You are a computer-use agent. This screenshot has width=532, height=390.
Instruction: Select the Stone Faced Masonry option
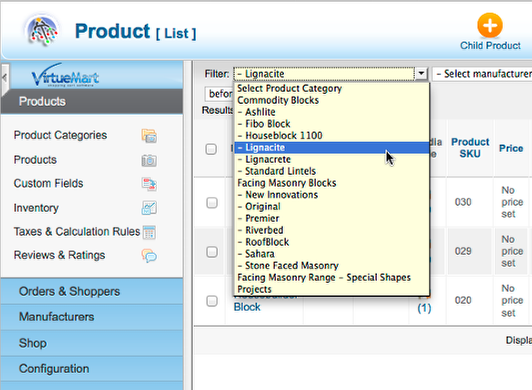pyautogui.click(x=332, y=266)
